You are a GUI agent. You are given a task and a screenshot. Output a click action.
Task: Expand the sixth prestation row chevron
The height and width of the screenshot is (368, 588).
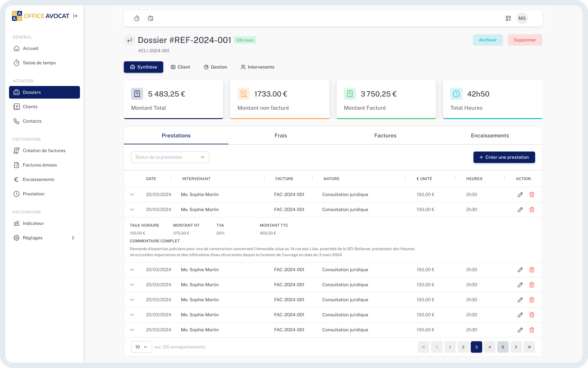(132, 315)
